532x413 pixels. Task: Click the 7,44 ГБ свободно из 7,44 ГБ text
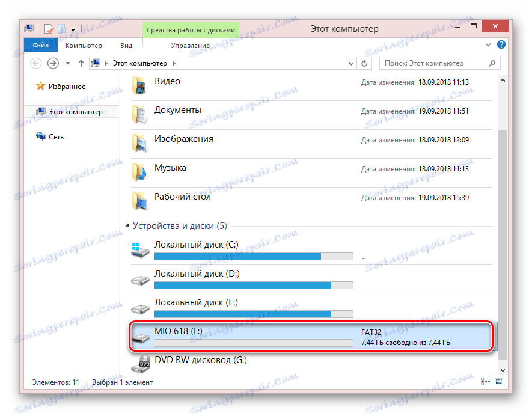[405, 343]
